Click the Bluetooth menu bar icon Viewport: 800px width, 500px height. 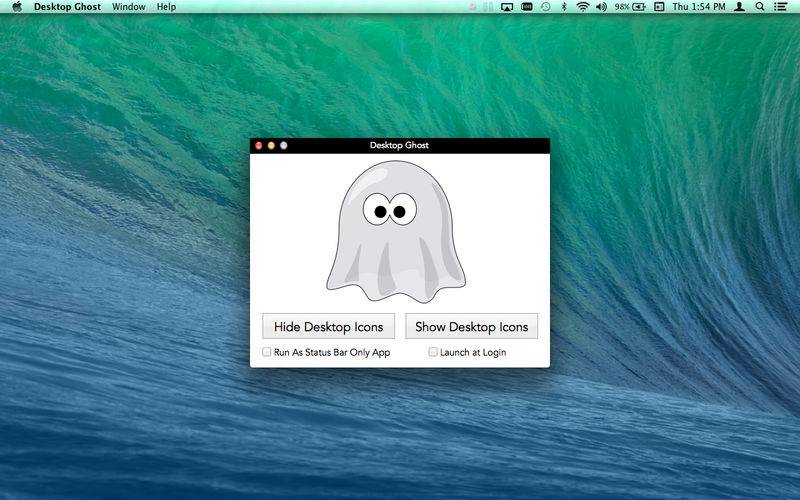[563, 7]
